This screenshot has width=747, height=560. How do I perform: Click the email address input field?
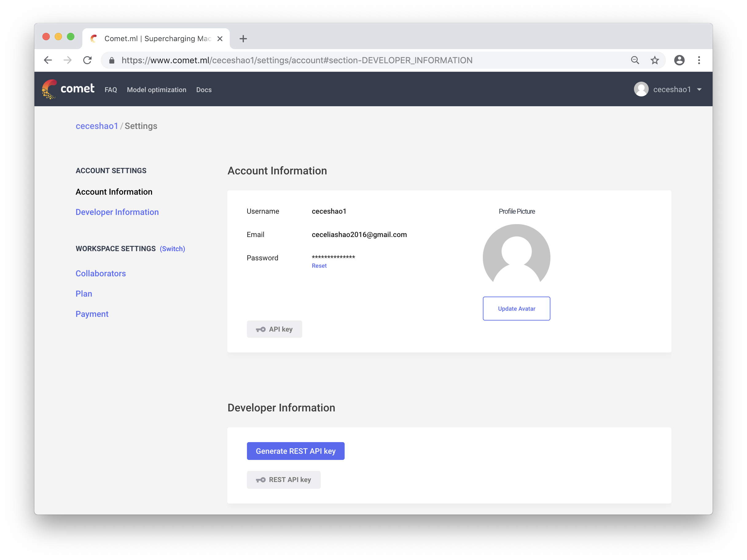tap(359, 235)
